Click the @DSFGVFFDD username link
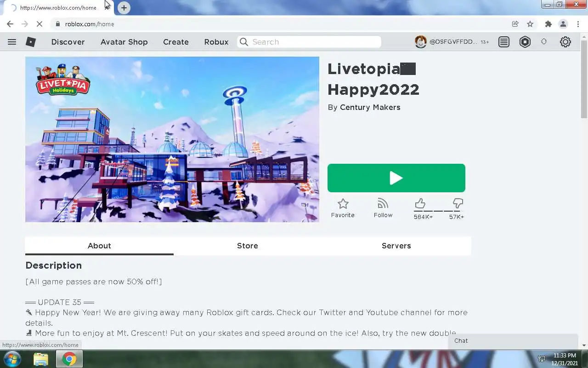 [453, 42]
